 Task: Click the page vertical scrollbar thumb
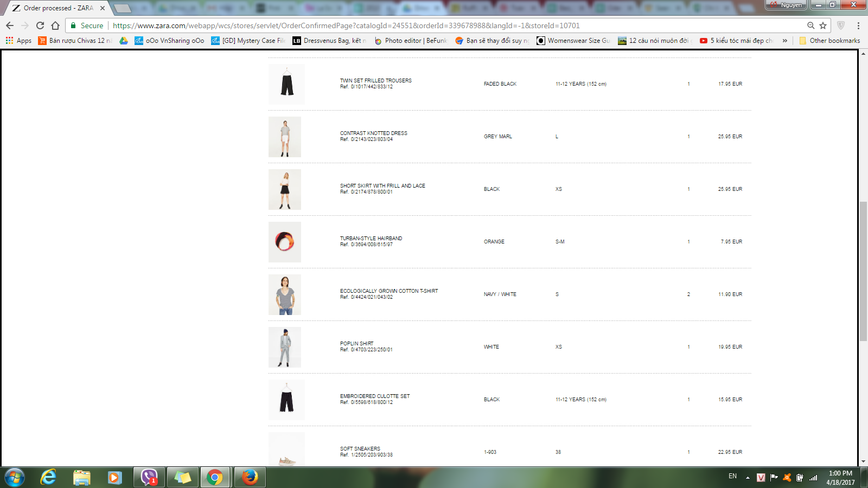(x=863, y=271)
